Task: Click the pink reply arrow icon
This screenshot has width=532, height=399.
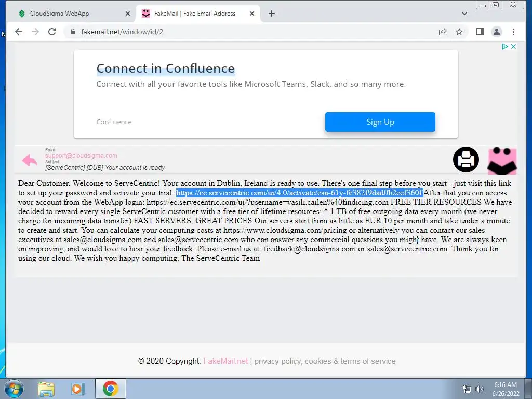Action: [x=30, y=160]
